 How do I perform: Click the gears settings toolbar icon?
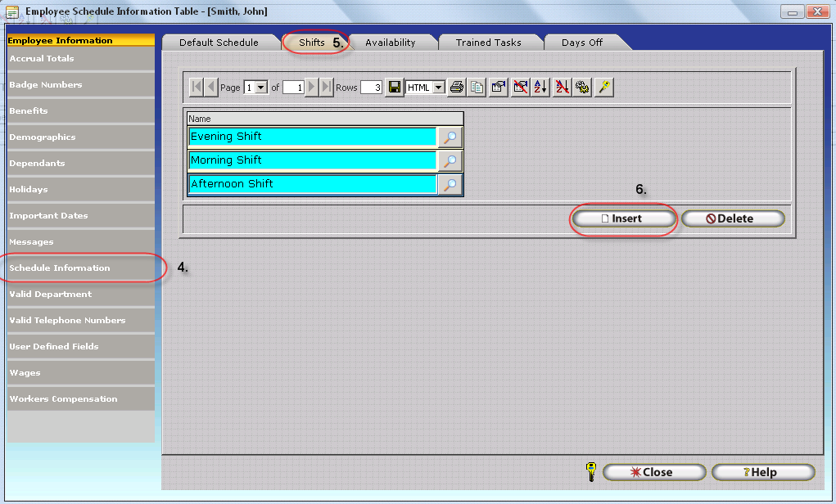click(x=583, y=88)
